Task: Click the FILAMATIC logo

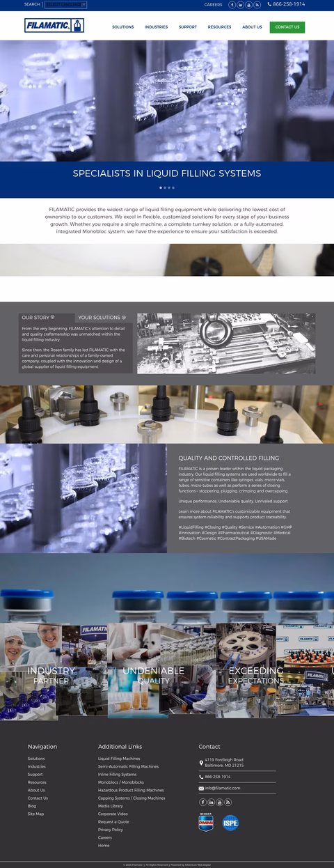Action: [x=54, y=26]
